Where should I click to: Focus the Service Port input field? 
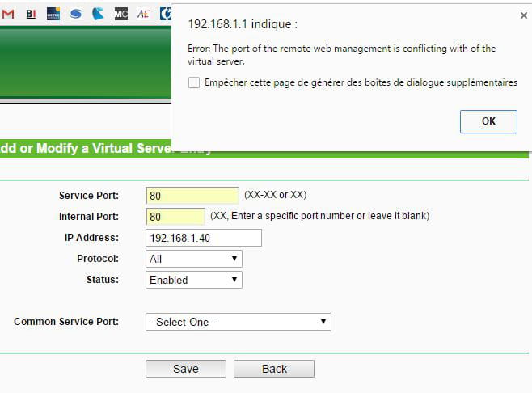[192, 196]
